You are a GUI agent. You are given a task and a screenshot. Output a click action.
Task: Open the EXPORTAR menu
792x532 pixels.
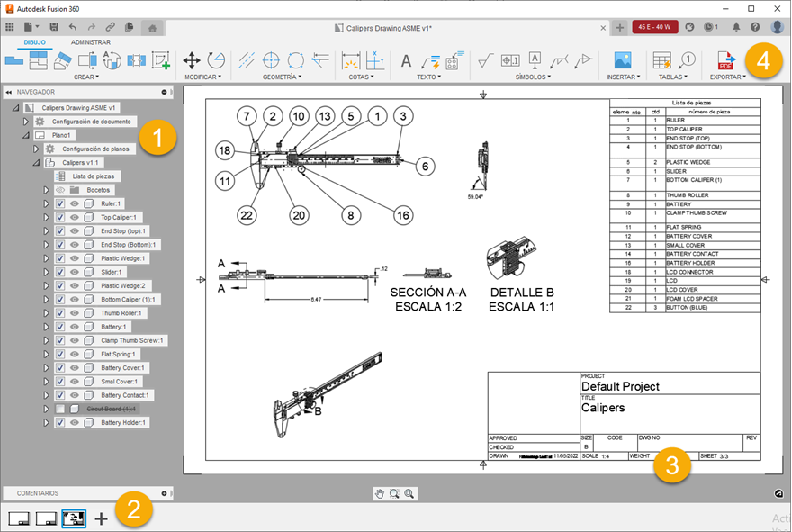coord(728,77)
